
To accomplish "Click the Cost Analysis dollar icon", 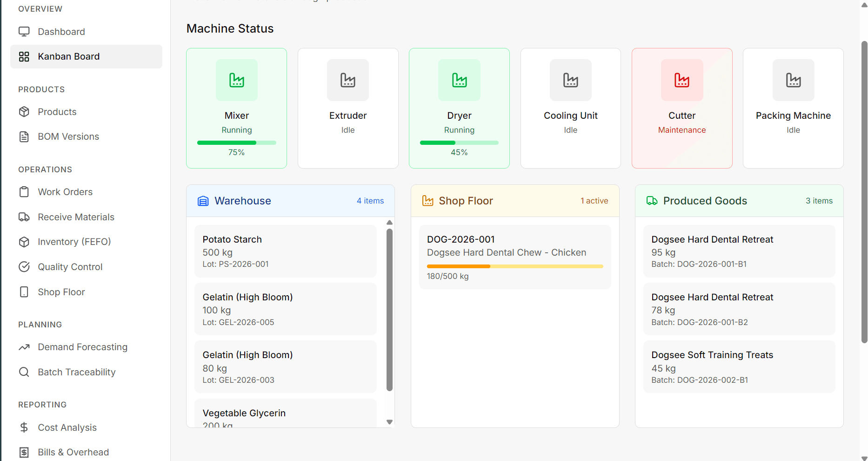I will (x=24, y=427).
